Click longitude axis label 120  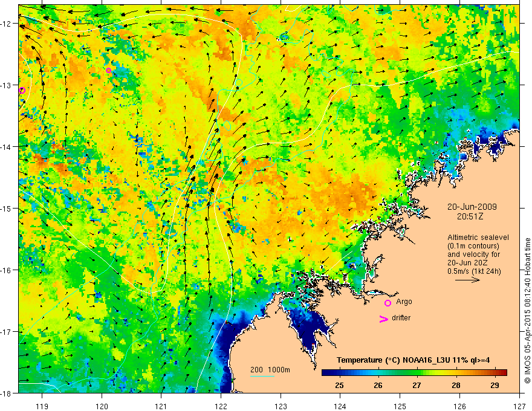pyautogui.click(x=102, y=406)
